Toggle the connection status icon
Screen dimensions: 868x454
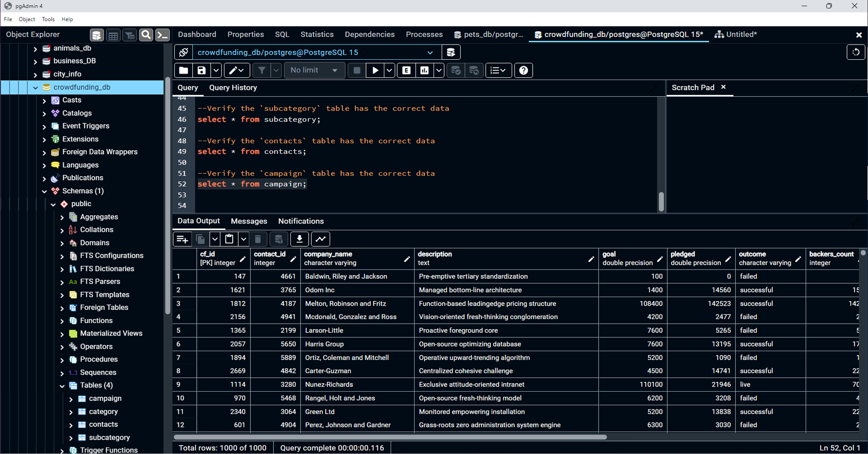[184, 52]
